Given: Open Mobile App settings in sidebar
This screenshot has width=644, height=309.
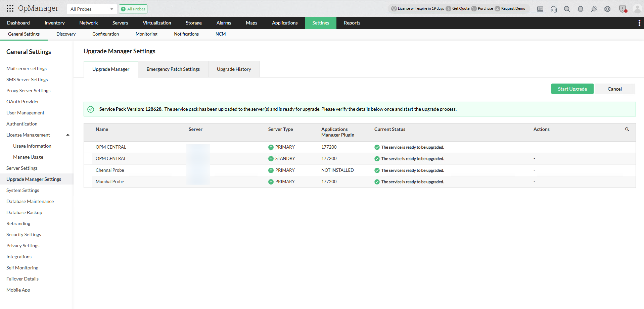Looking at the screenshot, I should (x=18, y=290).
